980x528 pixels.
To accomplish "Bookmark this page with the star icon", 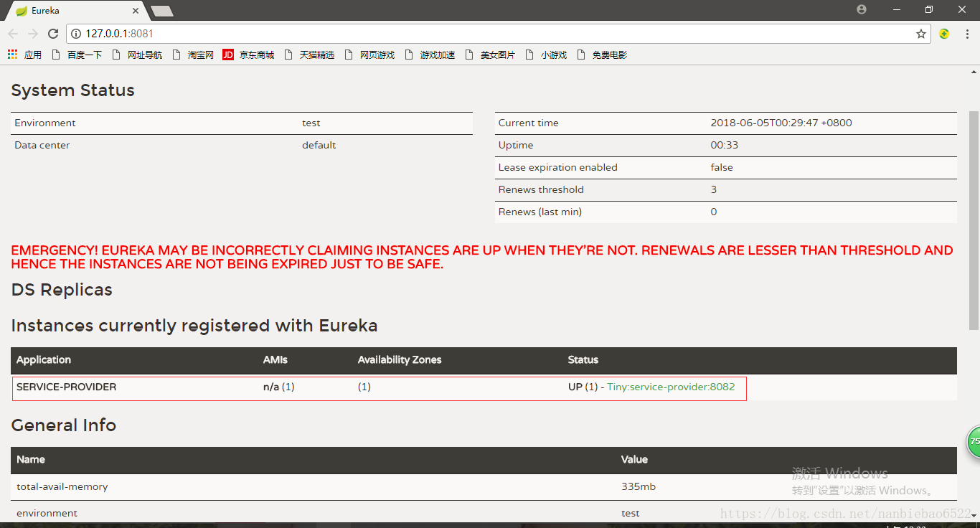I will pyautogui.click(x=921, y=34).
